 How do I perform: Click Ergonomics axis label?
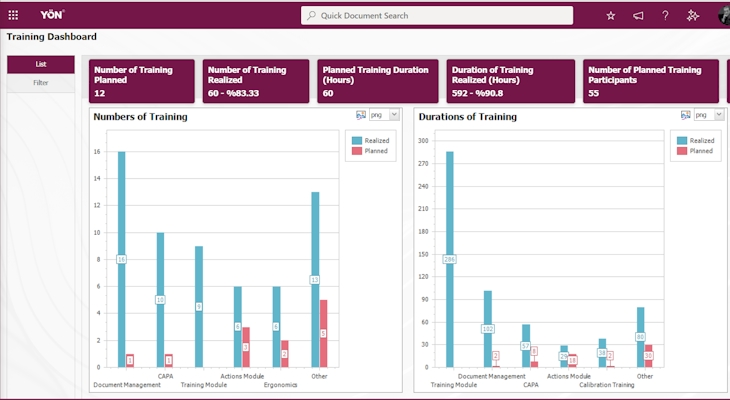[280, 385]
